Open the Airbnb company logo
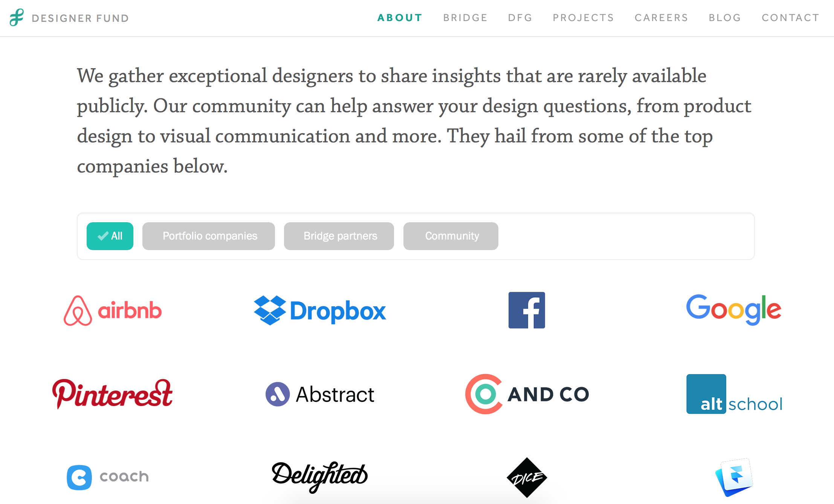The width and height of the screenshot is (834, 504). [113, 310]
